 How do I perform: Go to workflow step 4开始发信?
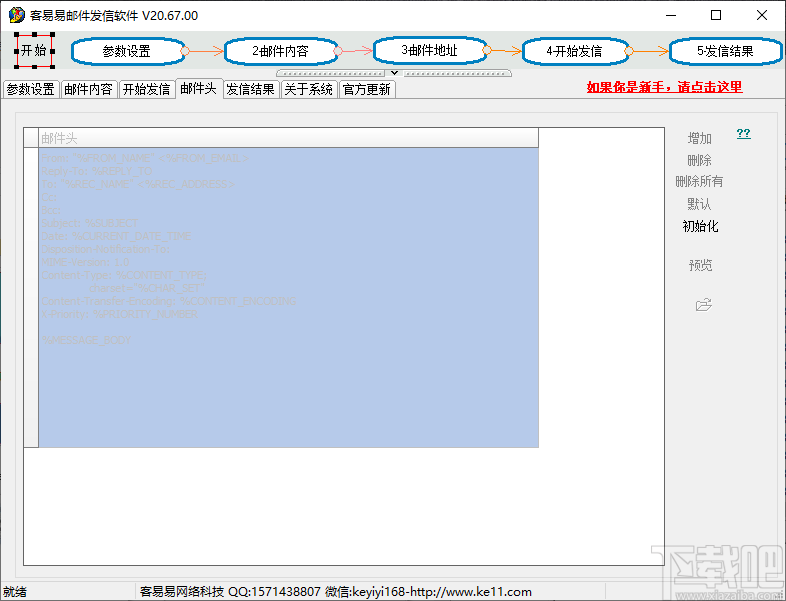click(x=574, y=51)
